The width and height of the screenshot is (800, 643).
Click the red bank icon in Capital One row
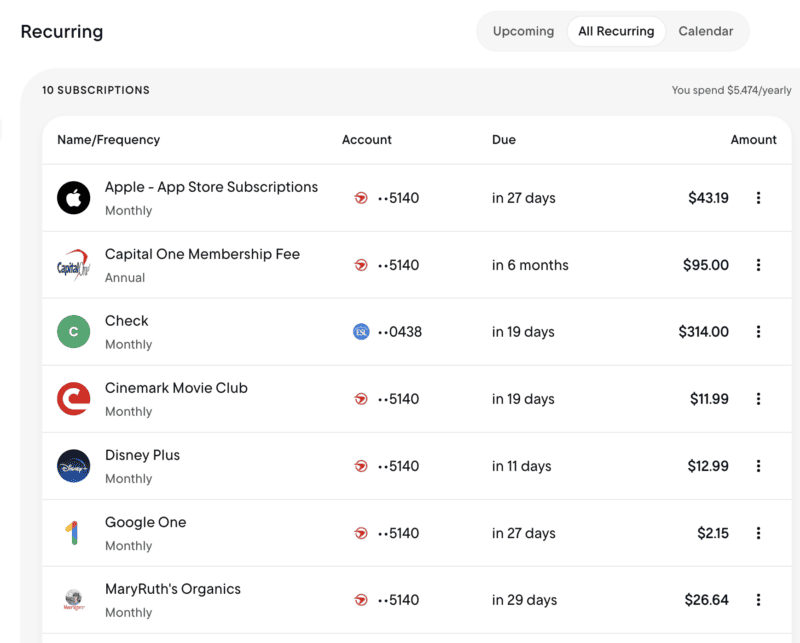coord(361,265)
